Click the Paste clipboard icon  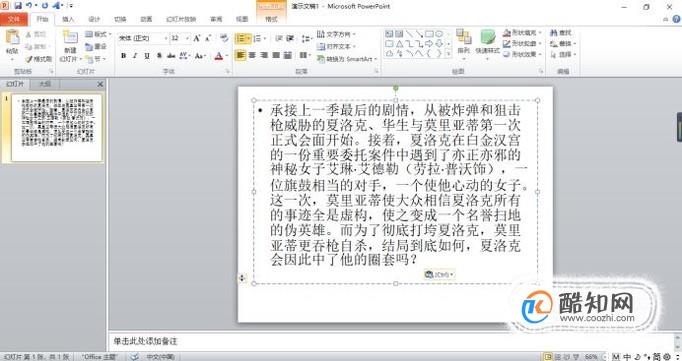click(x=12, y=37)
